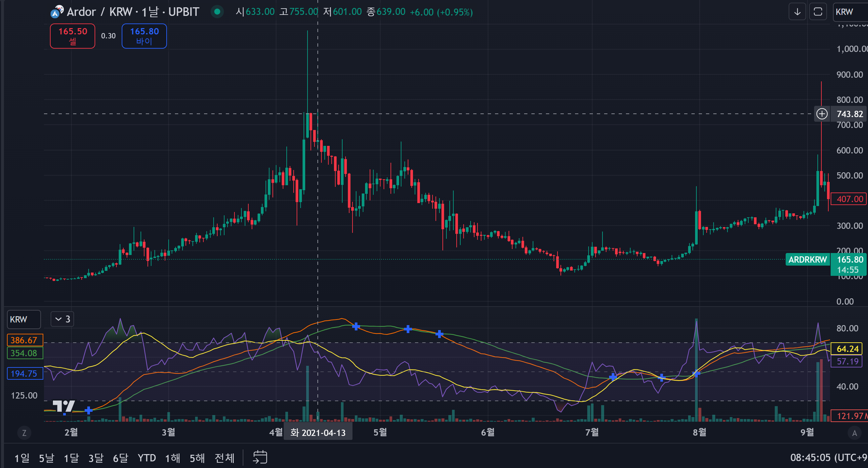The width and height of the screenshot is (868, 468).
Task: Expand the collapsed indicators chevron showing 3
Action: pos(62,319)
